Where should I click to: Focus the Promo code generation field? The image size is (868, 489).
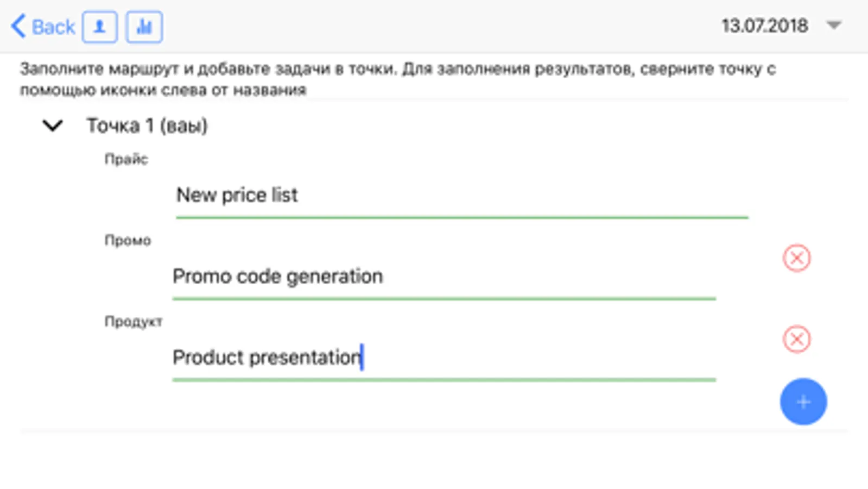coord(443,277)
